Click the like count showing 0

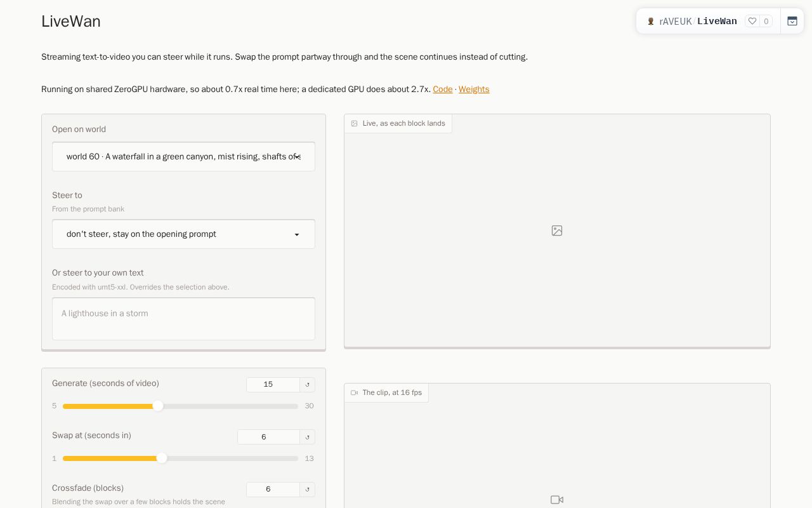tap(766, 21)
